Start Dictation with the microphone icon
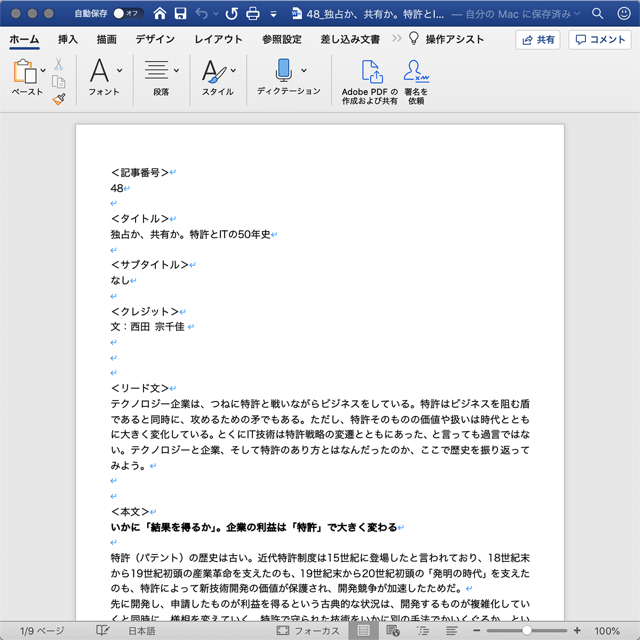 [x=282, y=71]
